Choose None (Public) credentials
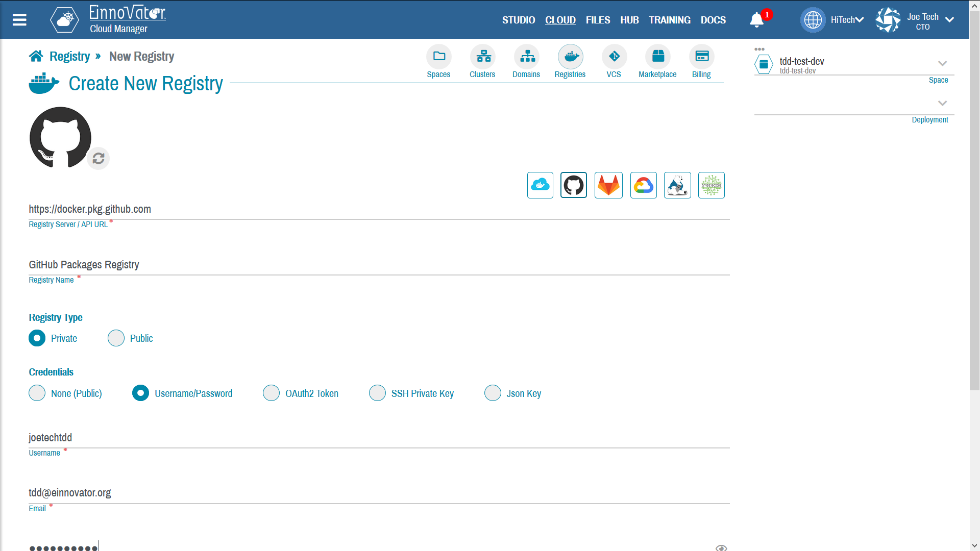The image size is (980, 551). [37, 393]
